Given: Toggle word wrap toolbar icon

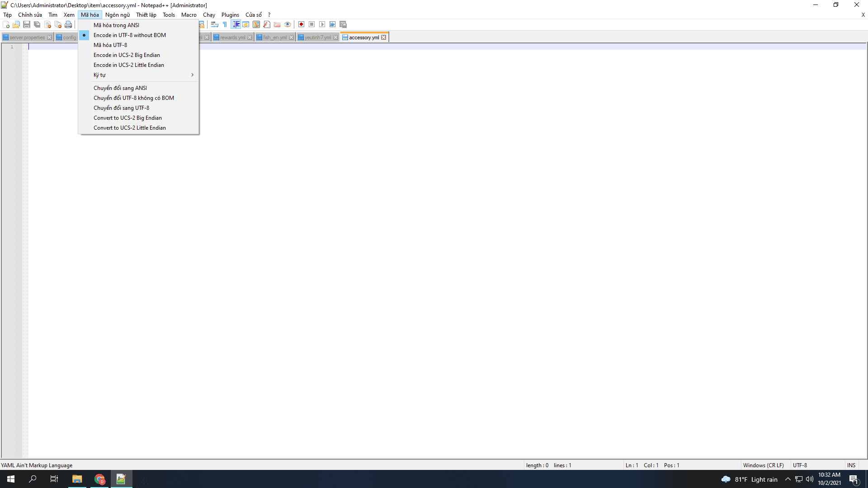Looking at the screenshot, I should coord(215,24).
